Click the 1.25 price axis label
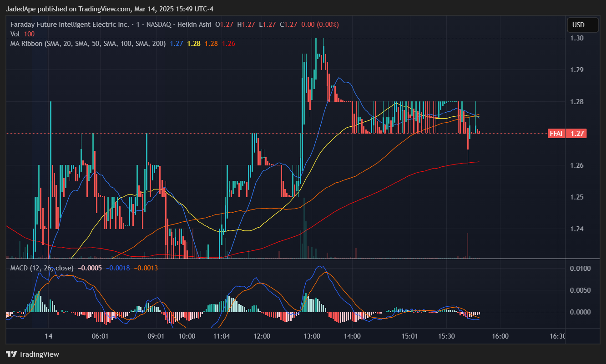The image size is (606, 364). click(x=577, y=197)
